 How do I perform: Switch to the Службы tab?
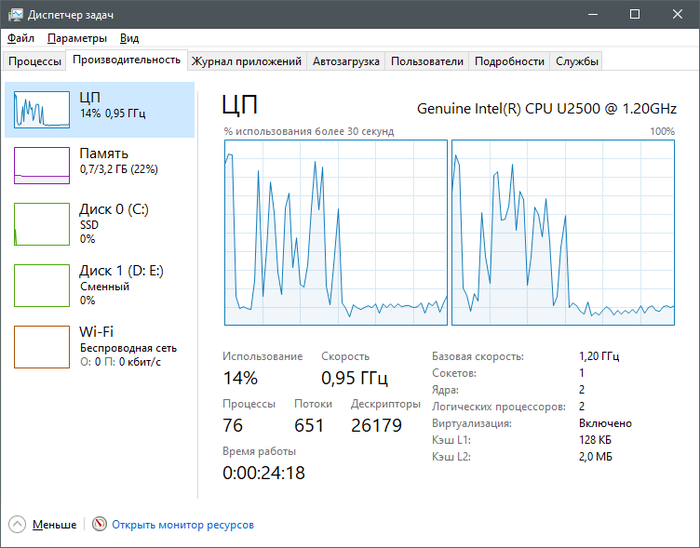[577, 61]
